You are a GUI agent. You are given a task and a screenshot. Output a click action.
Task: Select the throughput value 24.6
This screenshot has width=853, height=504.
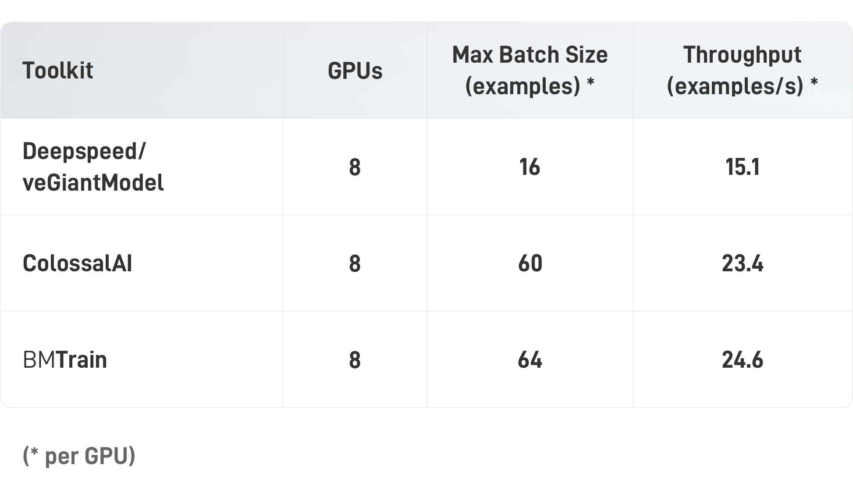(x=742, y=360)
